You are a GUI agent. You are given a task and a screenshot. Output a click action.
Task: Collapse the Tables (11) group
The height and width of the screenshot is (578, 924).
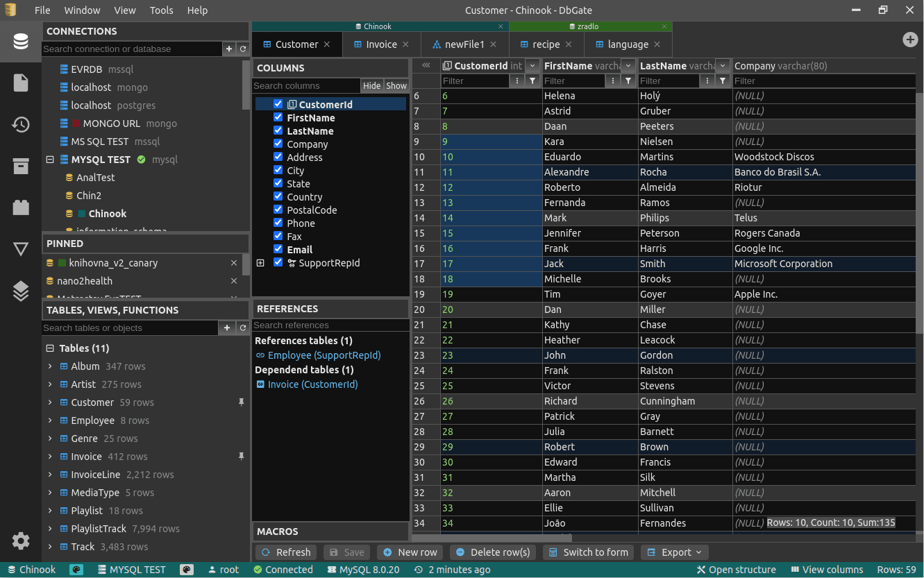click(49, 348)
